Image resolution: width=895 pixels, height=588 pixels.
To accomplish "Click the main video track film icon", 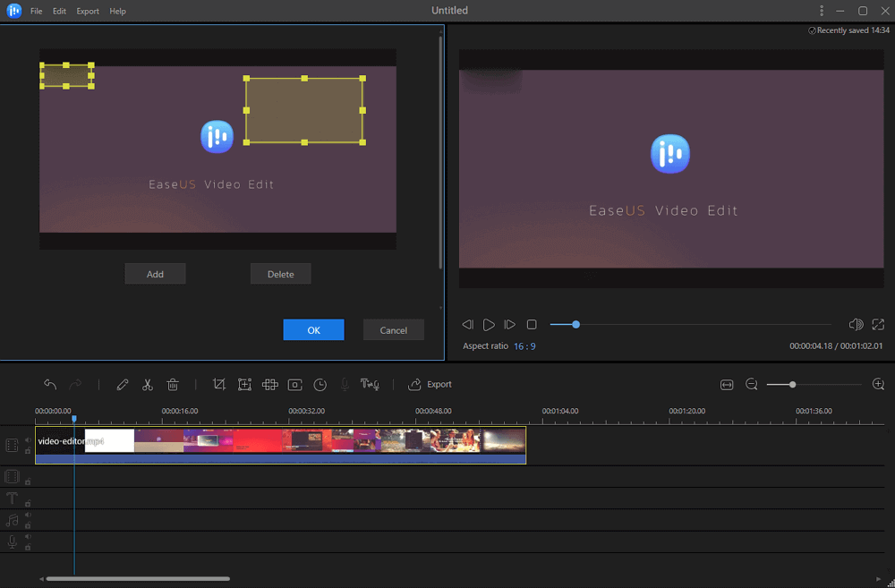I will coord(12,446).
